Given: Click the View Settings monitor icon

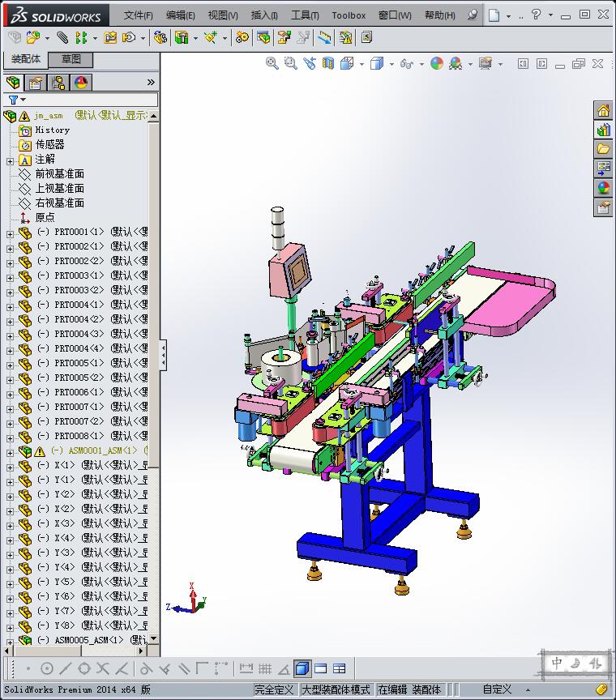Looking at the screenshot, I should [486, 63].
